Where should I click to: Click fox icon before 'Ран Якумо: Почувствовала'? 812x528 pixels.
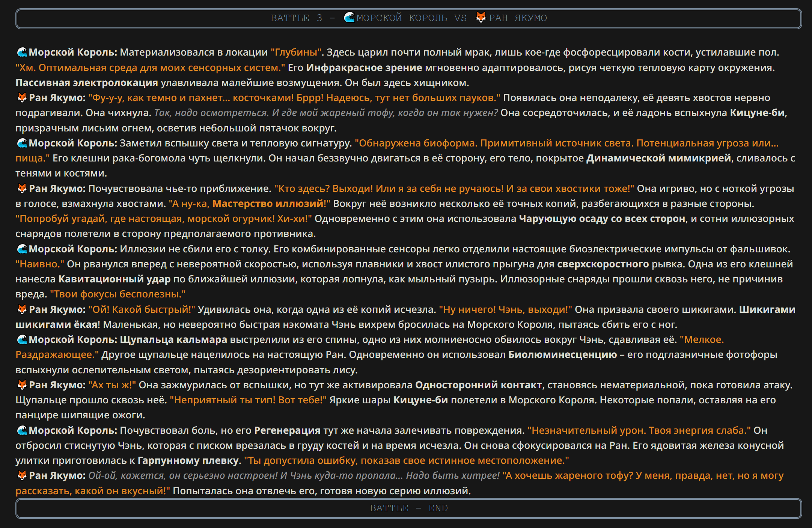point(22,189)
